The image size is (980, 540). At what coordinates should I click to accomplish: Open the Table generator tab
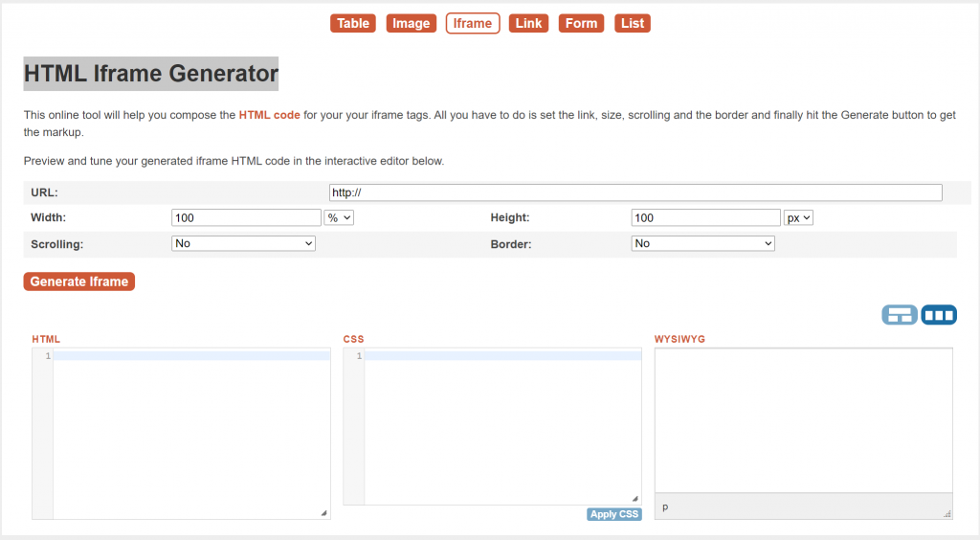click(x=353, y=23)
